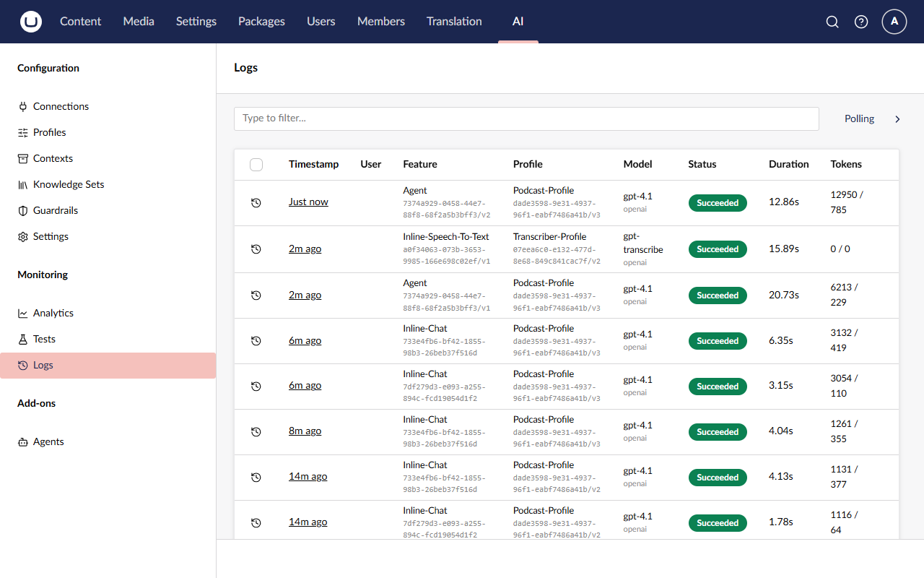Screen dimensions: 924x578
Task: Focus the 'Type to filter...' input
Action: pyautogui.click(x=526, y=118)
